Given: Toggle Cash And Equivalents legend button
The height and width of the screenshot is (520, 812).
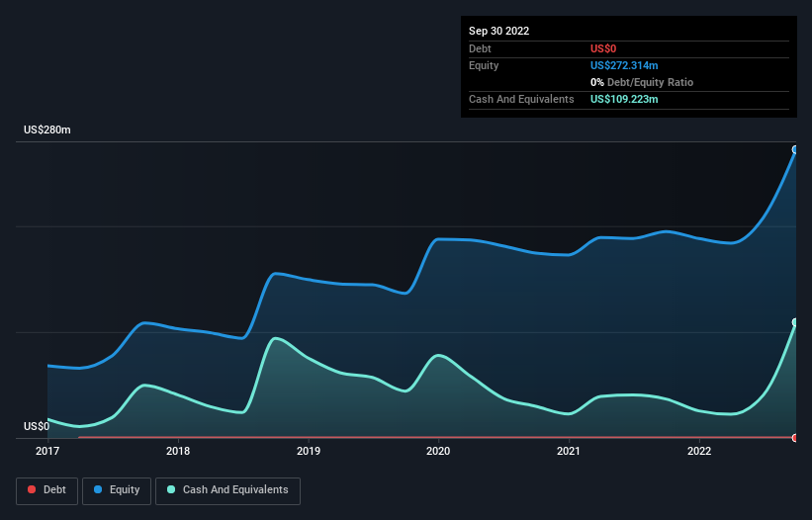Looking at the screenshot, I should click(227, 490).
